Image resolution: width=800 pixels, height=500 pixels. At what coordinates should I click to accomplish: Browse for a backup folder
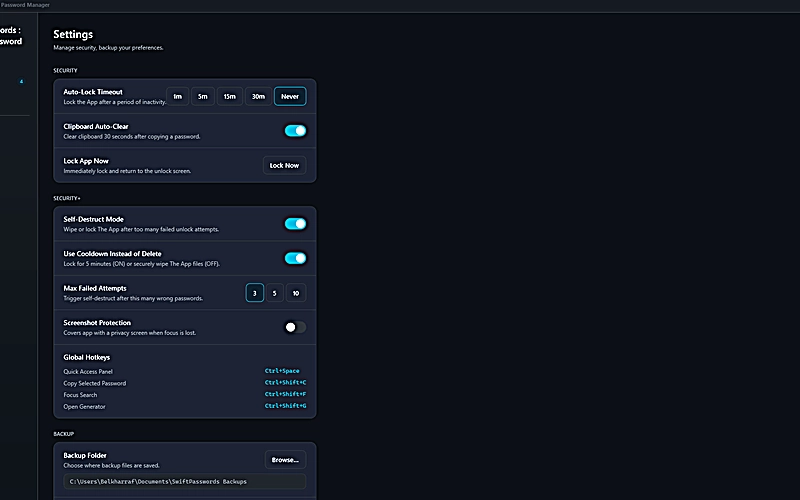click(x=285, y=460)
